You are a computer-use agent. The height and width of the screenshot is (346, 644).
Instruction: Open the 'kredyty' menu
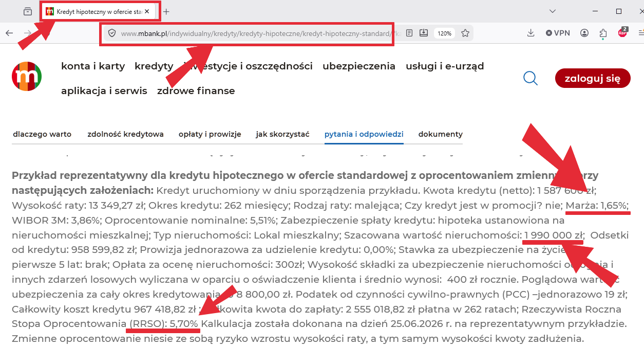click(154, 66)
